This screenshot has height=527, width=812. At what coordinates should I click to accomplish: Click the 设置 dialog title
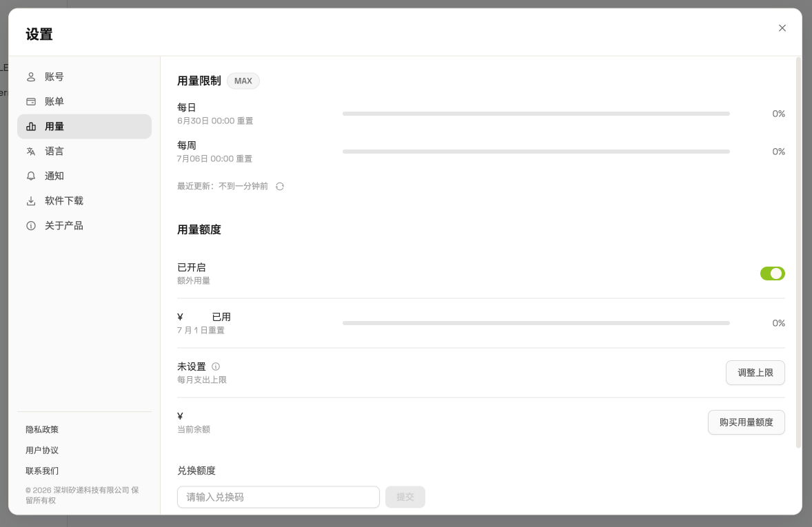pyautogui.click(x=39, y=34)
